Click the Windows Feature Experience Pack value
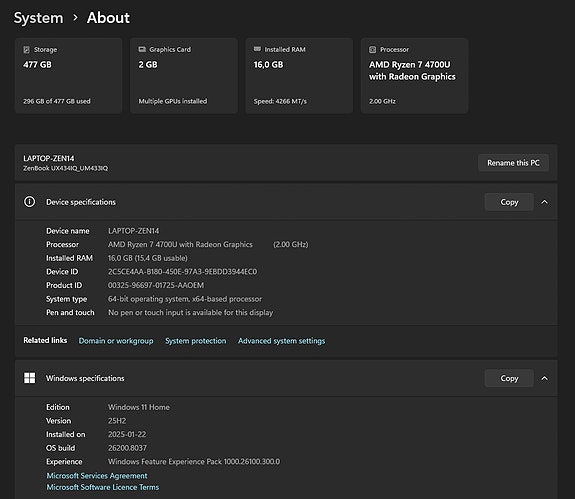The image size is (575, 499). (x=194, y=461)
